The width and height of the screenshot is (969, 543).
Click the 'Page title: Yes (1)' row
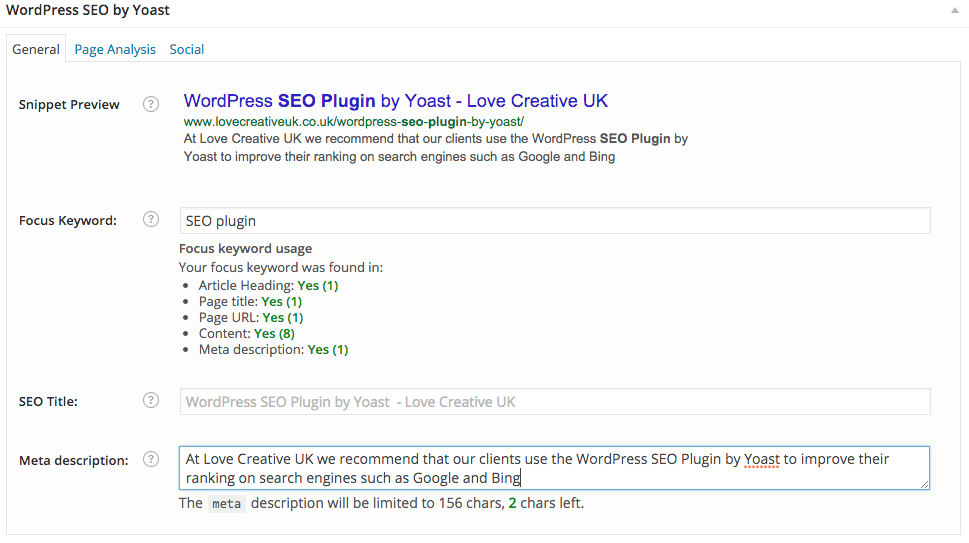pyautogui.click(x=250, y=301)
